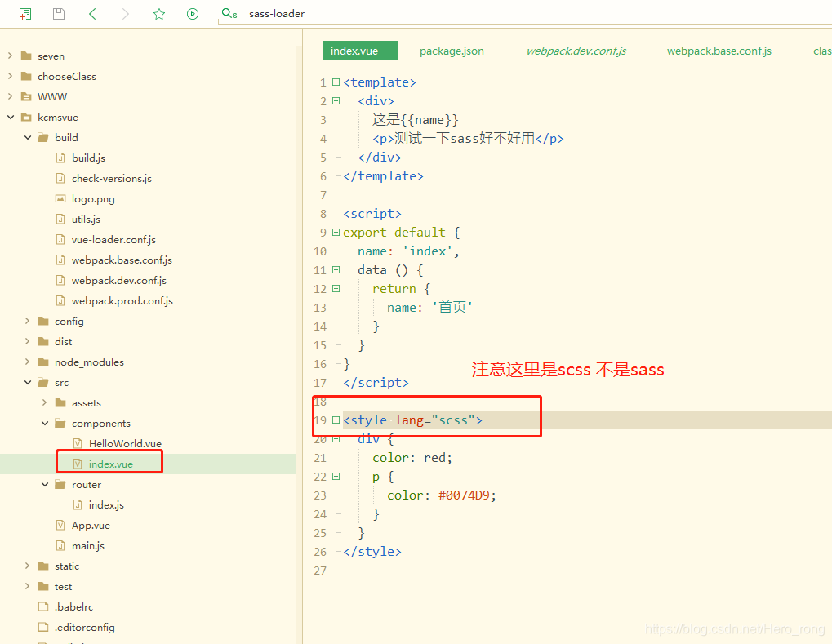Open App.vue file
Viewport: 832px width, 644px height.
tap(91, 525)
